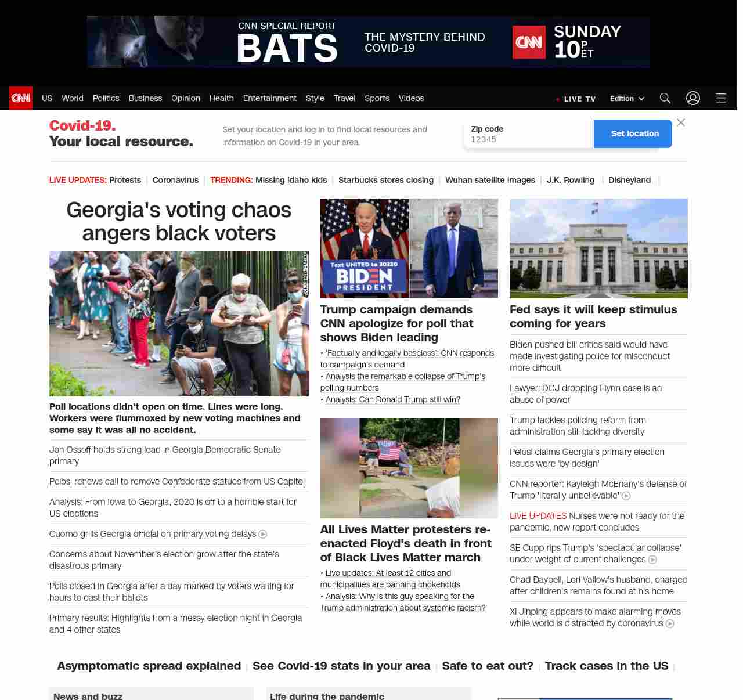Open the Federal Reserve building thumbnail
The width and height of the screenshot is (743, 700).
[x=598, y=248]
